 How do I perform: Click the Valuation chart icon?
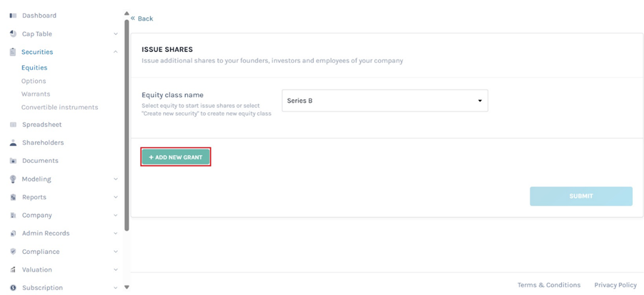13,270
